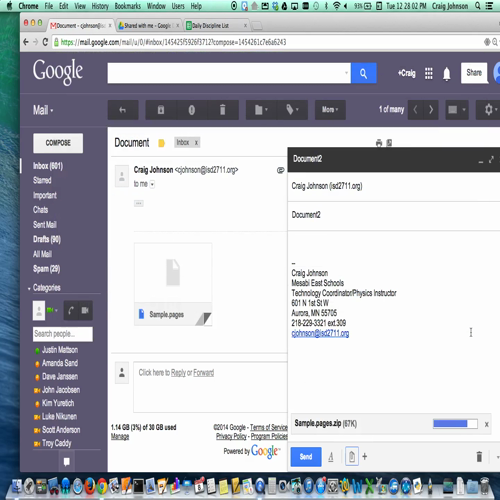Click the plus insert options icon
Viewport: 500px width, 500px height.
click(365, 457)
